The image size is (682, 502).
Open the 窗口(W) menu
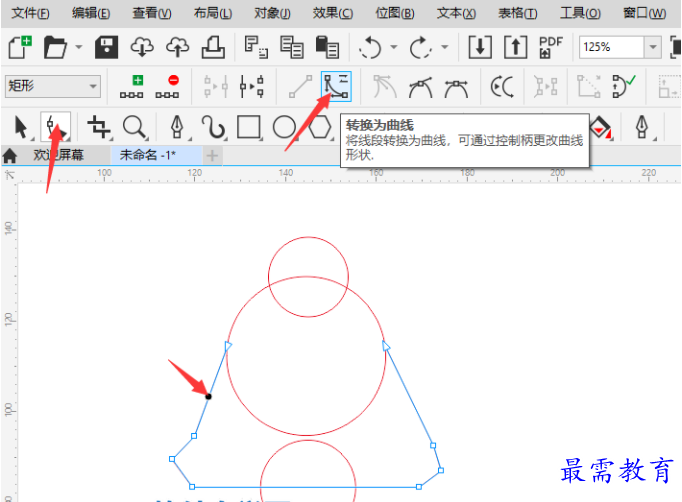tap(644, 13)
